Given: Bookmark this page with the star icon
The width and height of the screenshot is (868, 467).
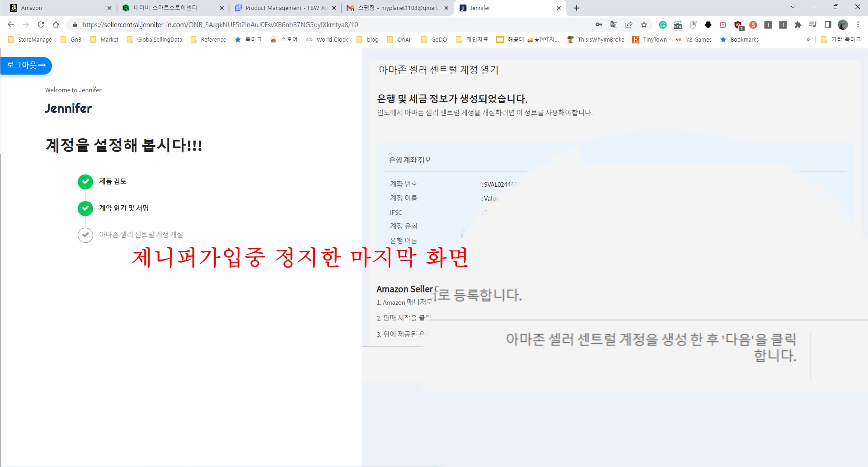Looking at the screenshot, I should click(644, 25).
